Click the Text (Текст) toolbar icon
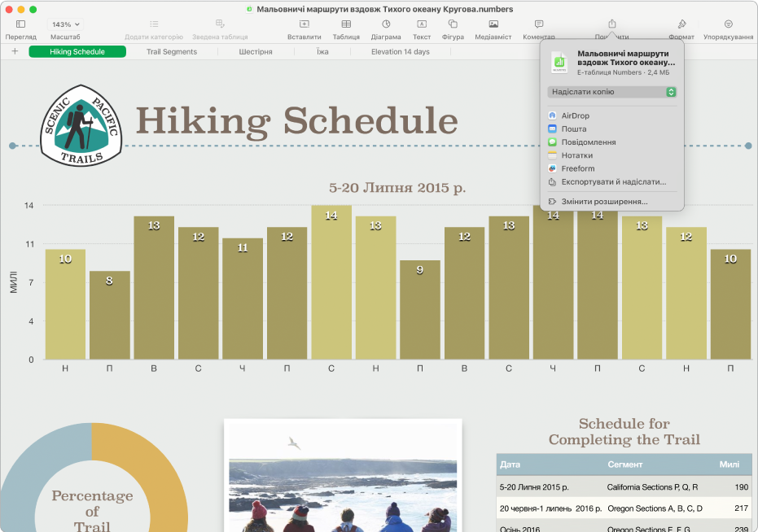Screen dimensions: 758x532 pos(422,24)
